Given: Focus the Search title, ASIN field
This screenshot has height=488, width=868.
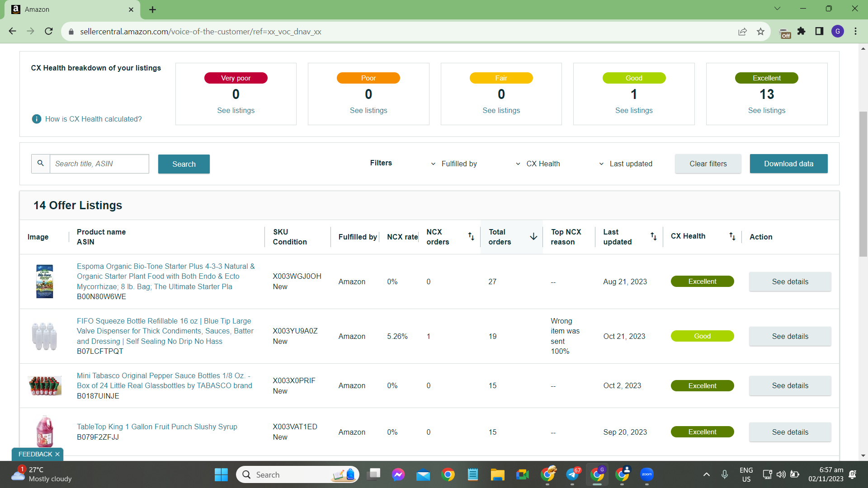Looking at the screenshot, I should coord(99,164).
